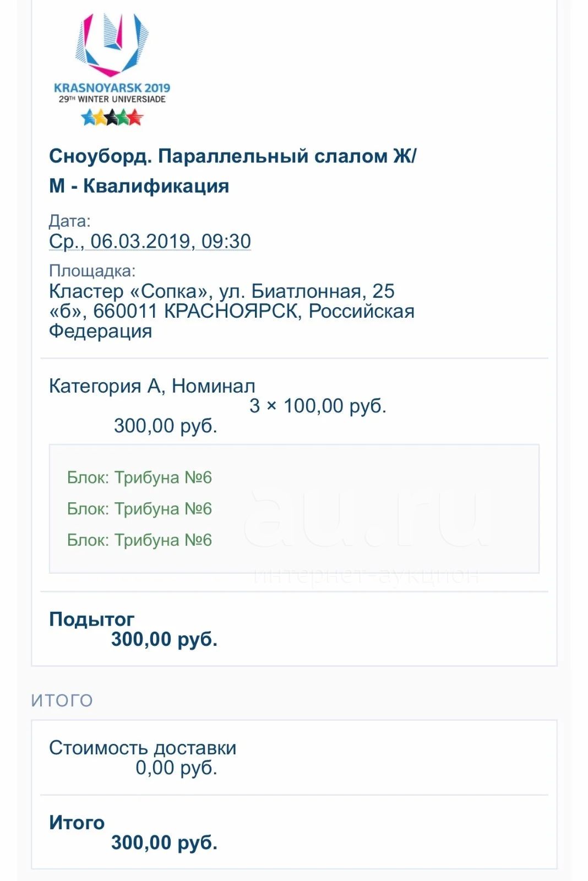Click the final total 300,00 руб.
Screen dimensions: 588x881
pos(164,842)
